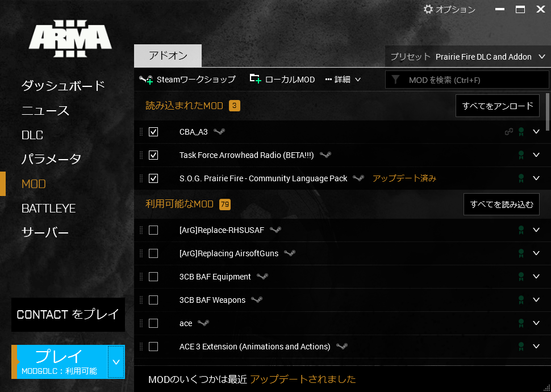Click the Steam icon next to ACE 3 Extension
The image size is (551, 392).
click(341, 347)
